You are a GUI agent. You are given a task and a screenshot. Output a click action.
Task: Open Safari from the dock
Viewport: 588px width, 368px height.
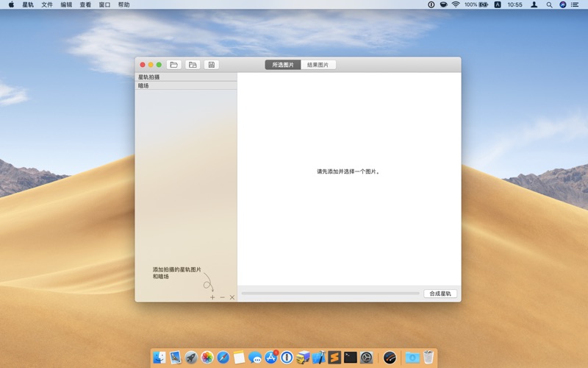tap(223, 358)
